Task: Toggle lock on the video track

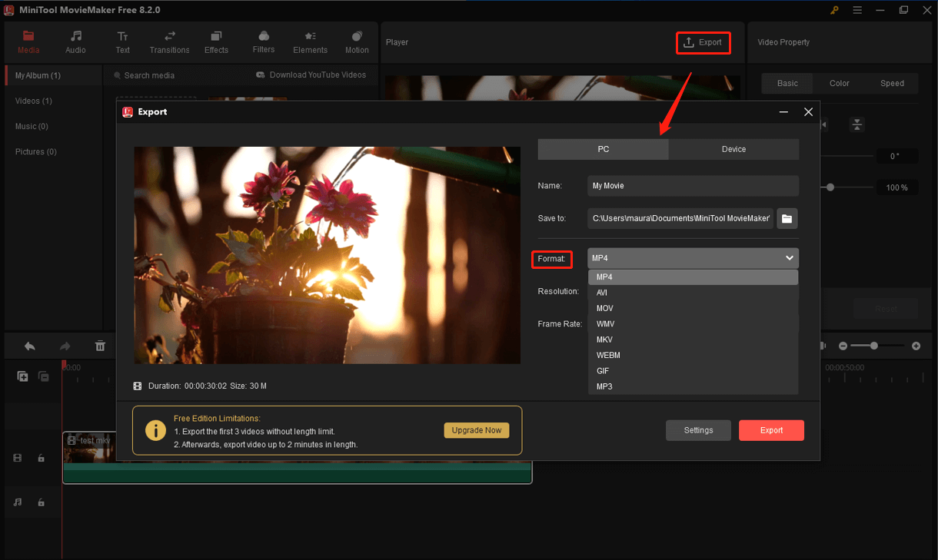Action: (x=42, y=459)
